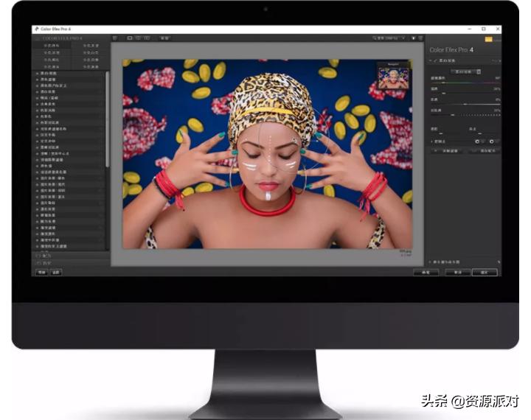Expand the Recipes section below the filter list
531x420 pixels.
(71, 256)
